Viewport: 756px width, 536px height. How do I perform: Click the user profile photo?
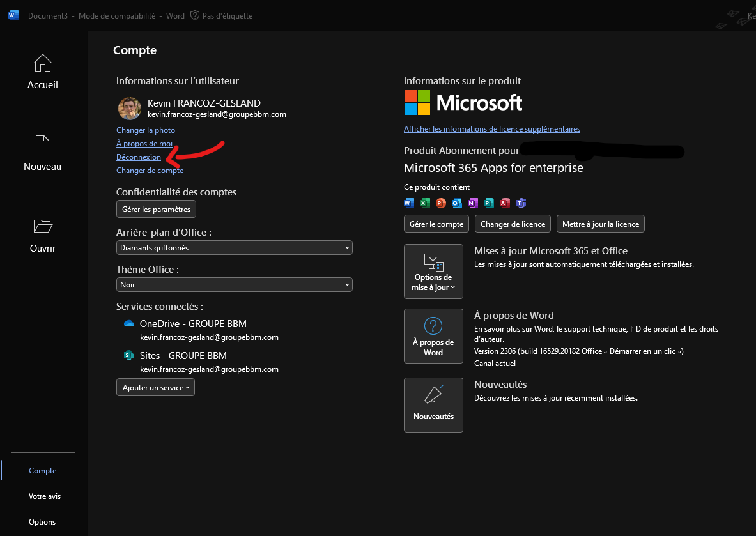pos(130,109)
